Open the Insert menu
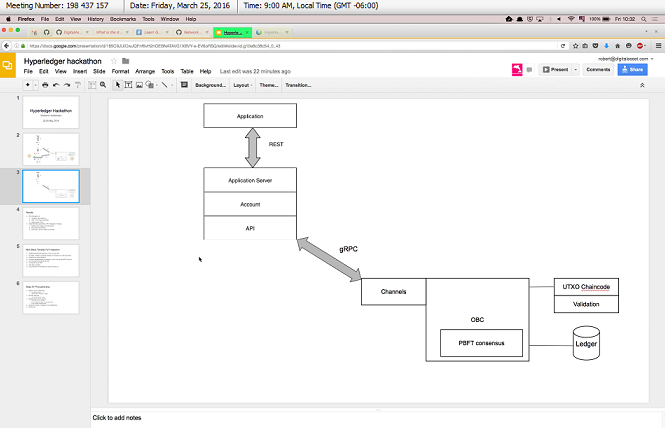Screen dimensions: 665x428 pos(80,71)
